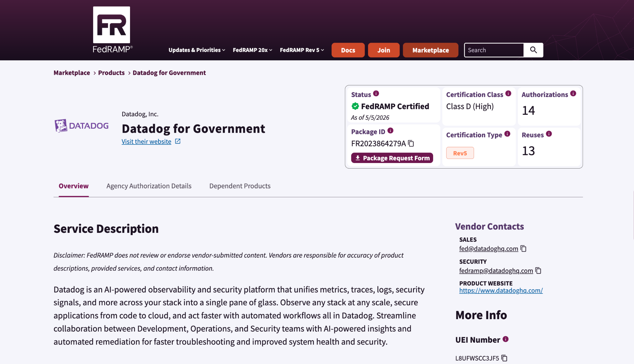Image resolution: width=634 pixels, height=364 pixels.
Task: Click the info icon next to Certification Class
Action: click(x=508, y=93)
